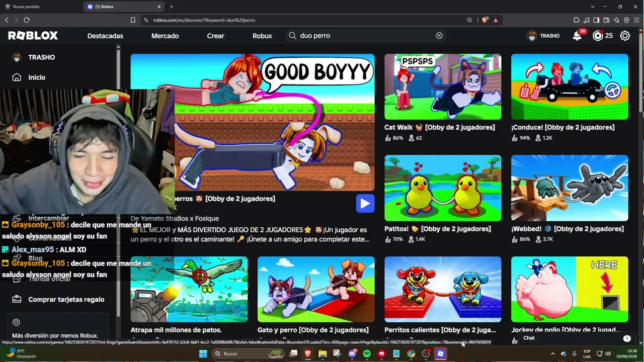Open a new browser tab
Screen dimensions: 644x362
[172, 7]
